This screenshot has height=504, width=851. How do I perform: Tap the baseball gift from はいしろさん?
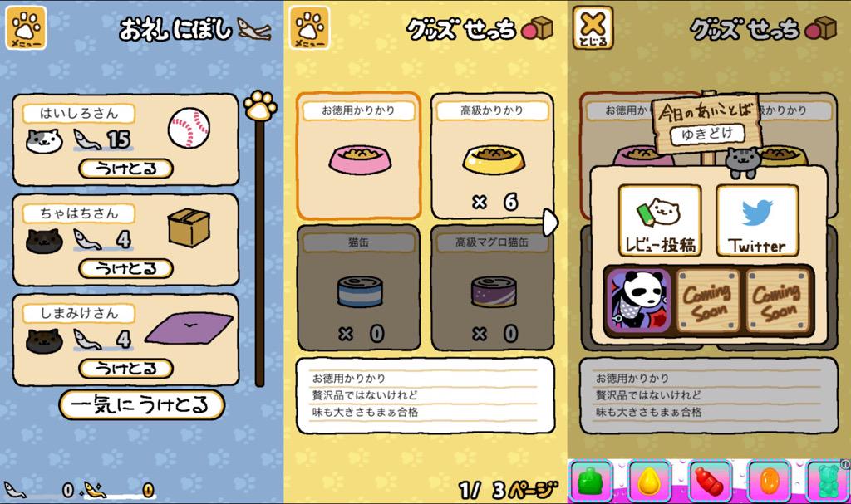189,128
